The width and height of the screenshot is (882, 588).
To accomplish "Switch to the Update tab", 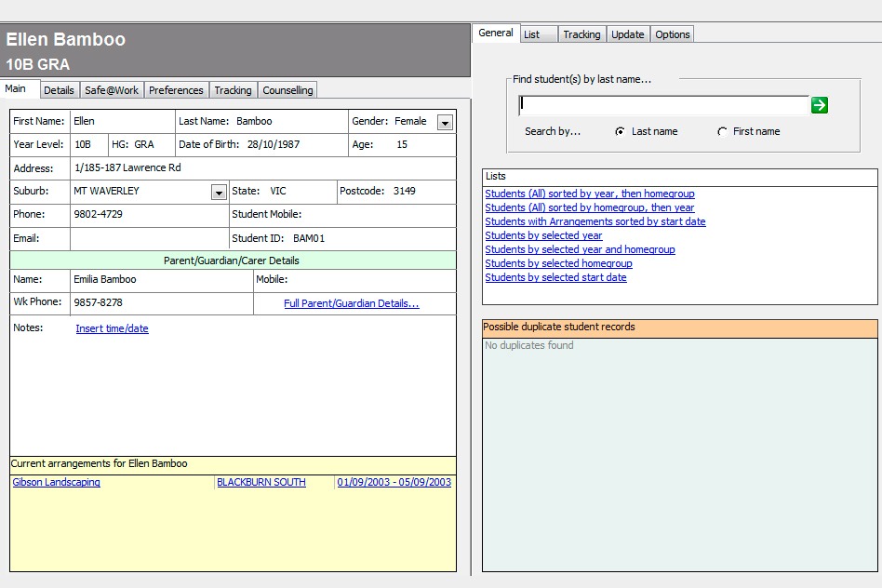I will [627, 34].
